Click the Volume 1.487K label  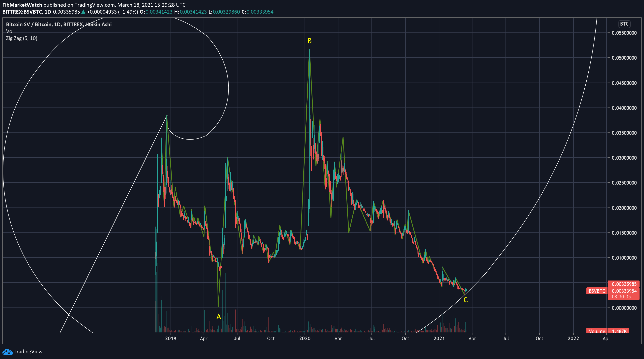(608, 331)
